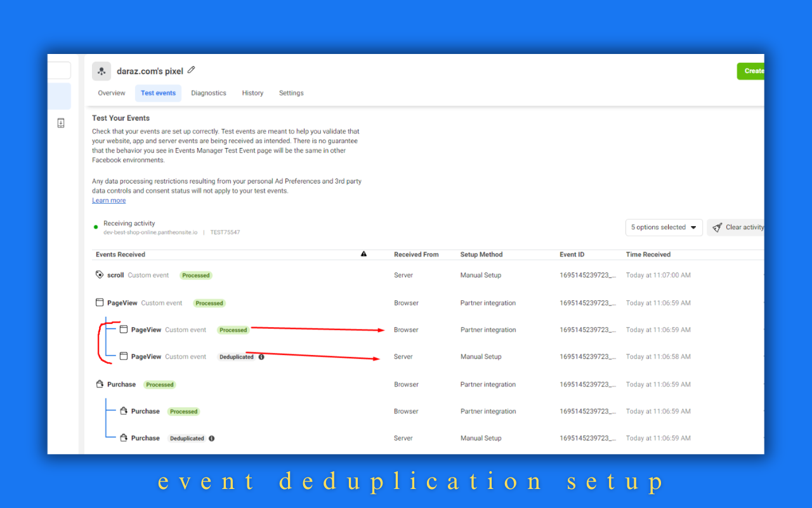Viewport: 812px width, 508px height.
Task: Go to the History tab
Action: tap(252, 93)
